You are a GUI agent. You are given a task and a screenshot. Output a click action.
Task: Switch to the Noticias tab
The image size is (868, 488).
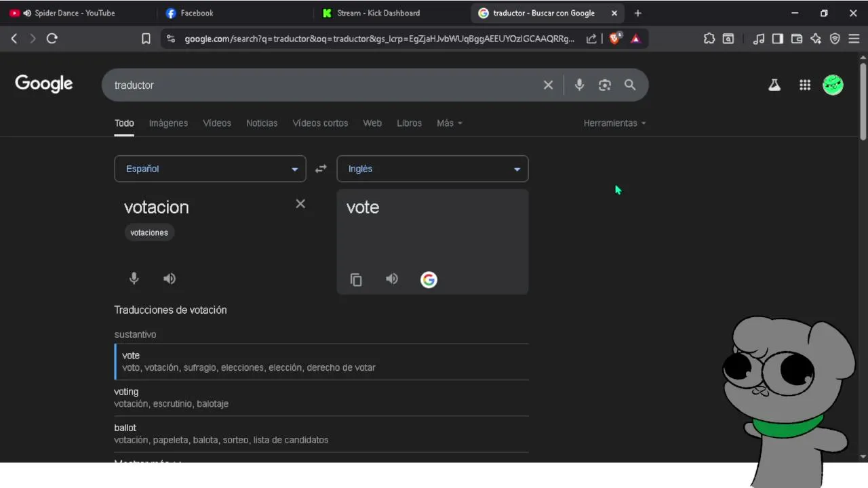pos(262,123)
